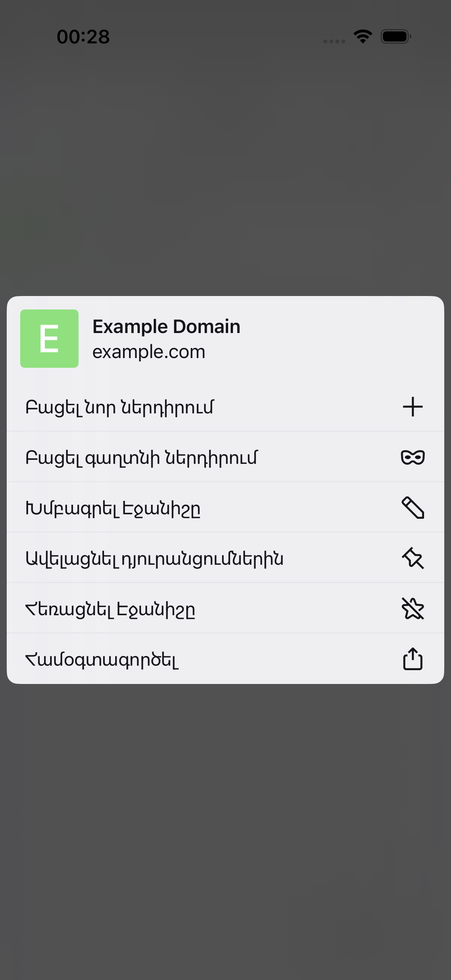Tap the private mask icon

pos(412,457)
